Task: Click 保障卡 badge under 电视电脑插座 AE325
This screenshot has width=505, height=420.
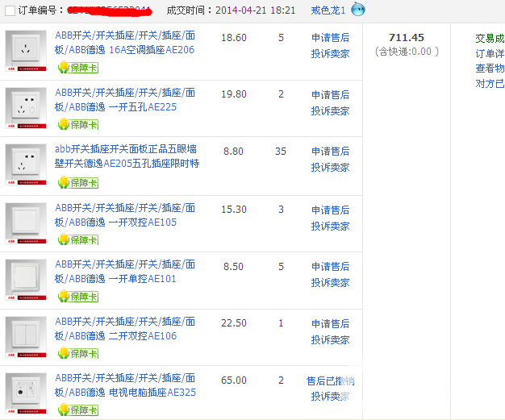Action: click(77, 410)
